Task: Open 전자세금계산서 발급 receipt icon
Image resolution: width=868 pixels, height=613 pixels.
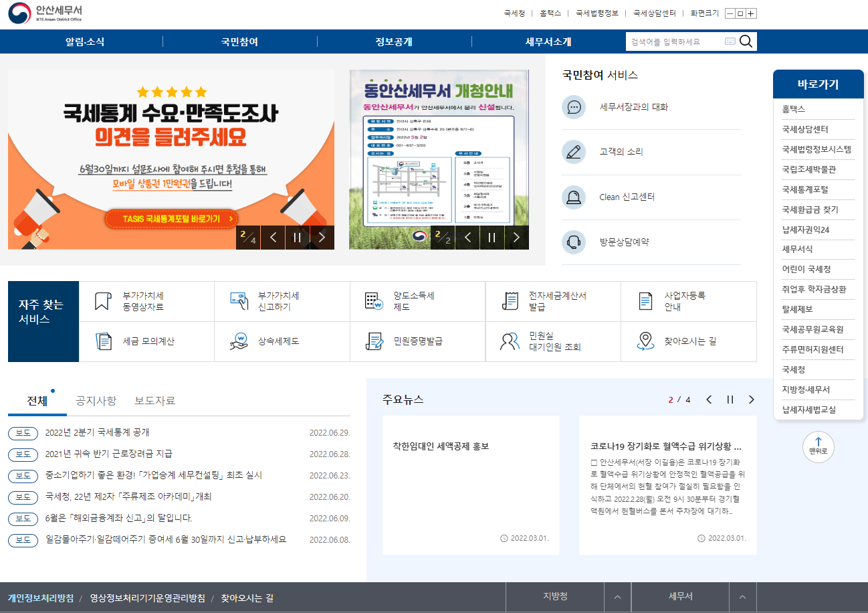Action: click(510, 301)
